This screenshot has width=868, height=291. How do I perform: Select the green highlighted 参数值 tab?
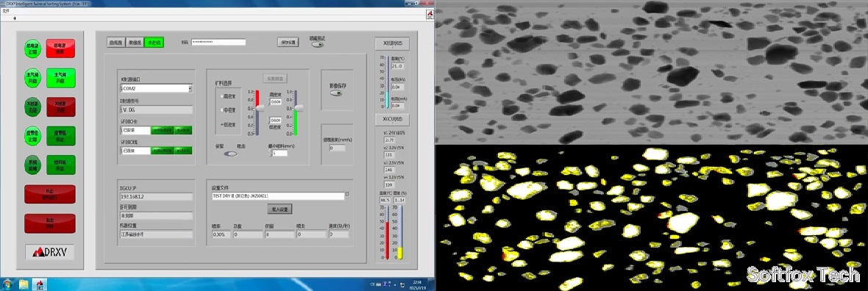point(153,43)
